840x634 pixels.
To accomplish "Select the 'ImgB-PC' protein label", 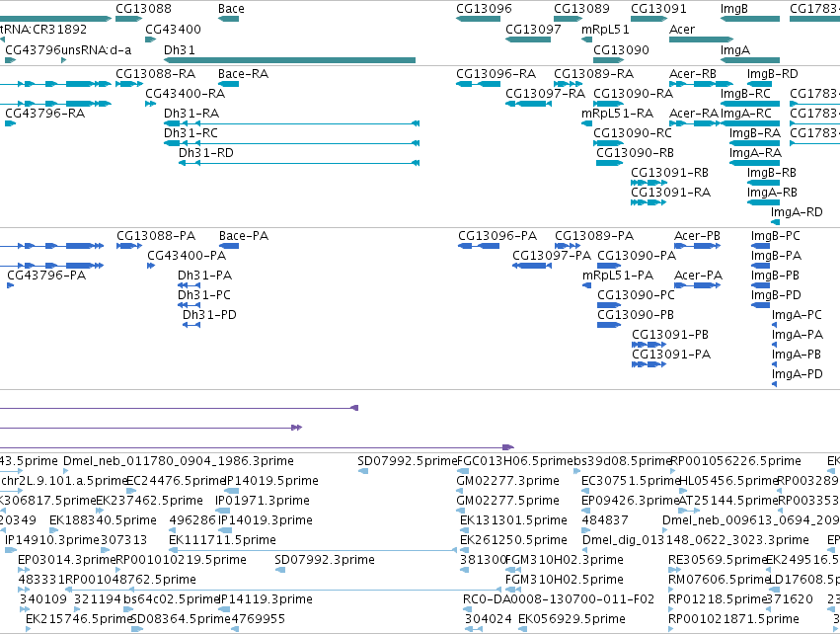I will click(776, 236).
